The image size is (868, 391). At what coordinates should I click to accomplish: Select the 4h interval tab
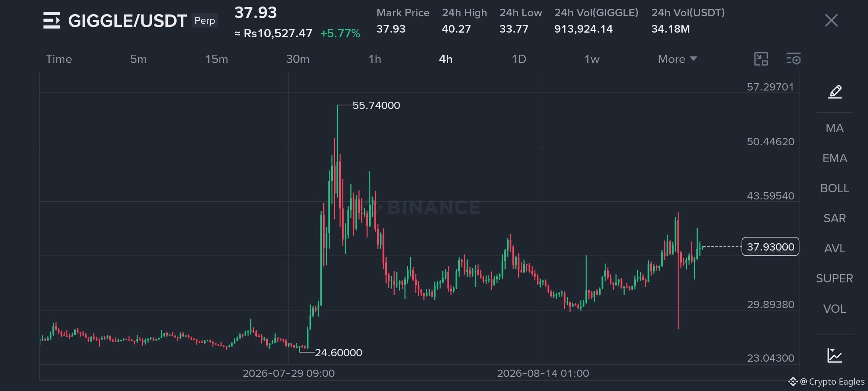(446, 59)
